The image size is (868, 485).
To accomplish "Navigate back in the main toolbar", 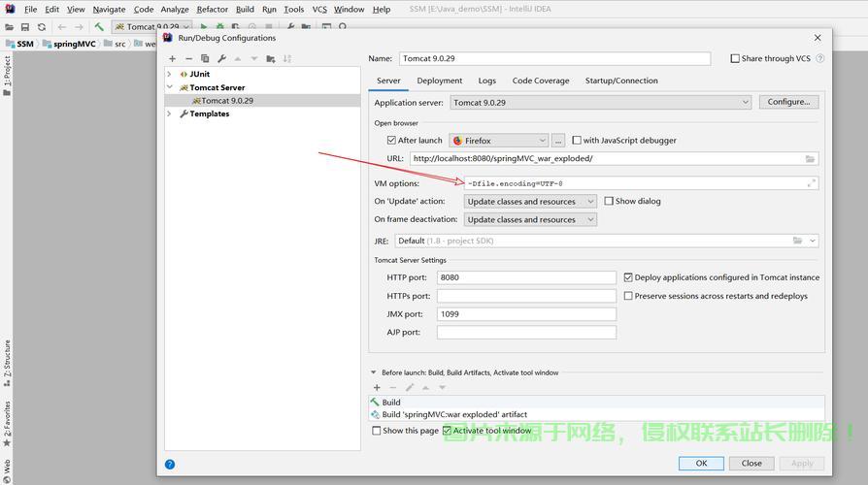I will point(62,27).
